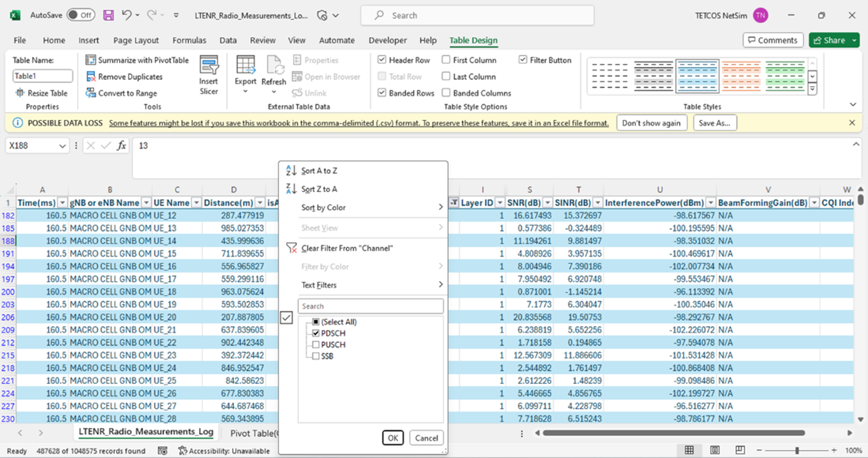Viewport: 868px width, 458px height.
Task: Open the Distance(m) column filter dropdown
Action: (259, 203)
